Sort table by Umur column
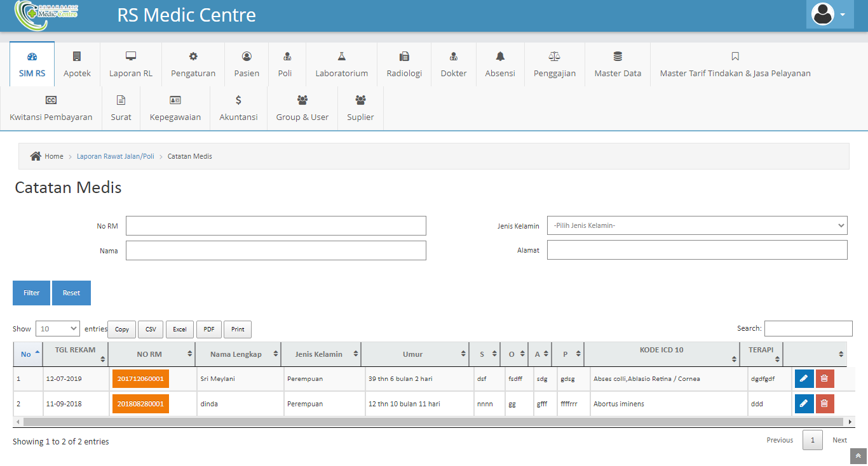Image resolution: width=868 pixels, height=466 pixels. pos(412,354)
